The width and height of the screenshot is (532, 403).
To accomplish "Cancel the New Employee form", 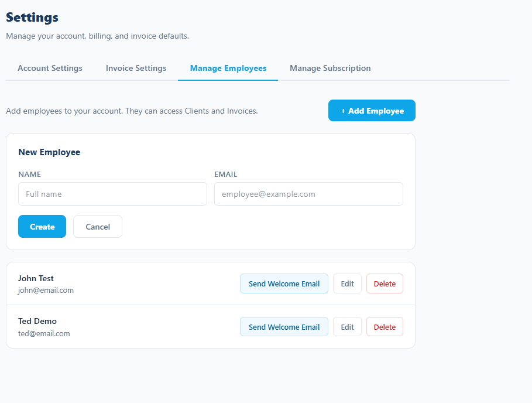I will click(x=98, y=227).
